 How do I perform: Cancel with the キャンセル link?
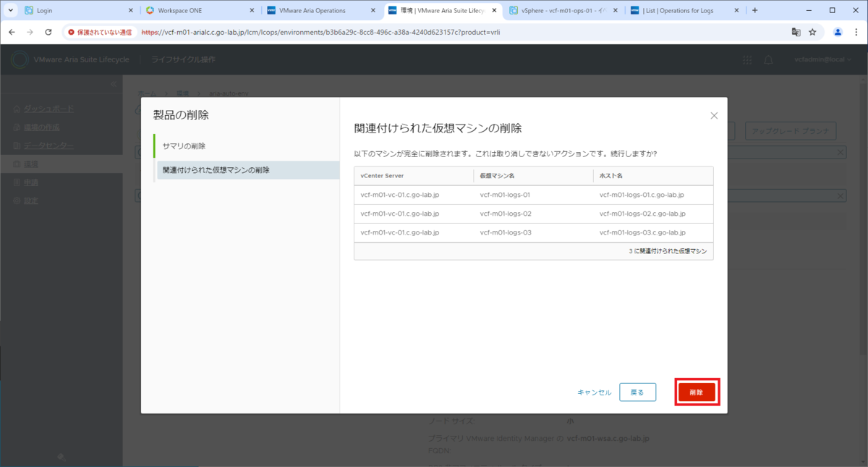tap(594, 392)
